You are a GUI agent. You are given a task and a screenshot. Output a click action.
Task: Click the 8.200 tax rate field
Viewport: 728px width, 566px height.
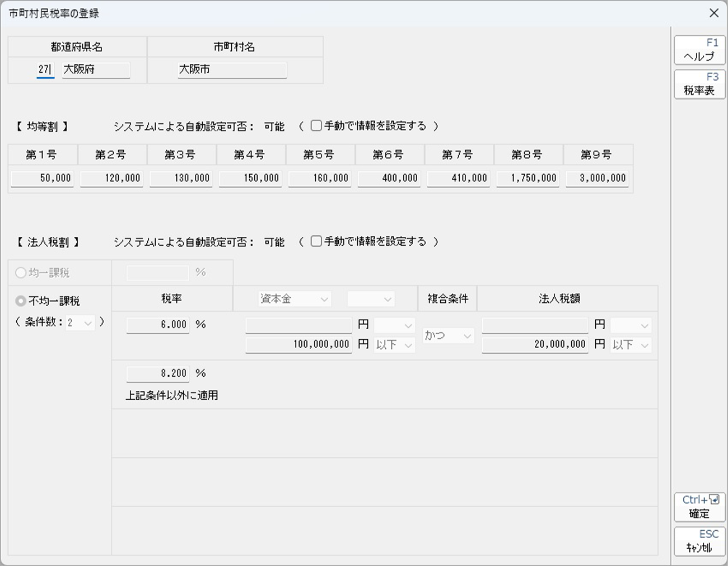point(158,373)
